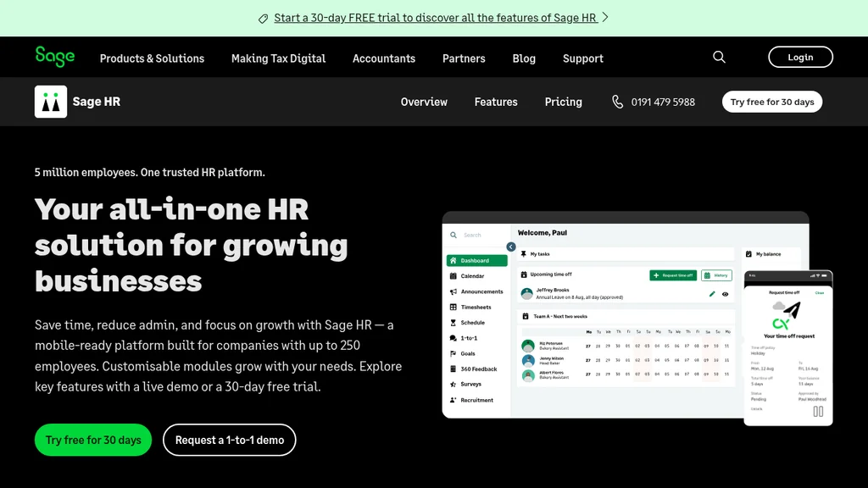Open the Support menu item
This screenshot has height=488, width=868.
pyautogui.click(x=583, y=58)
